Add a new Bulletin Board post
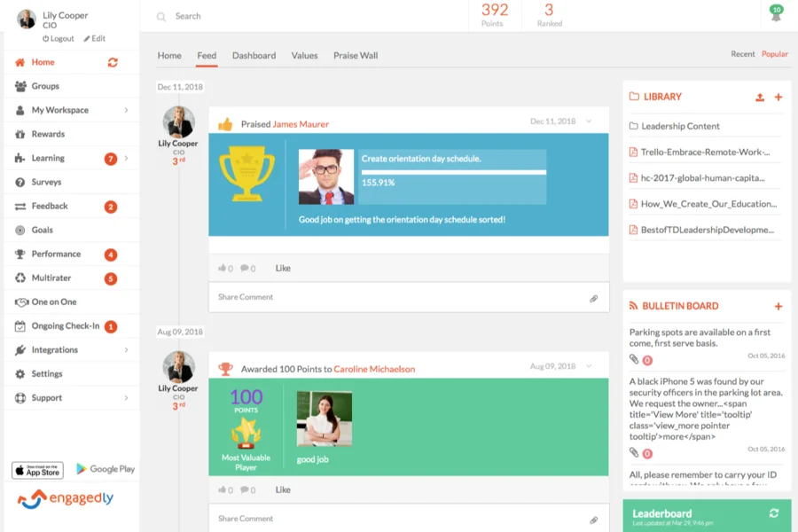 [778, 306]
